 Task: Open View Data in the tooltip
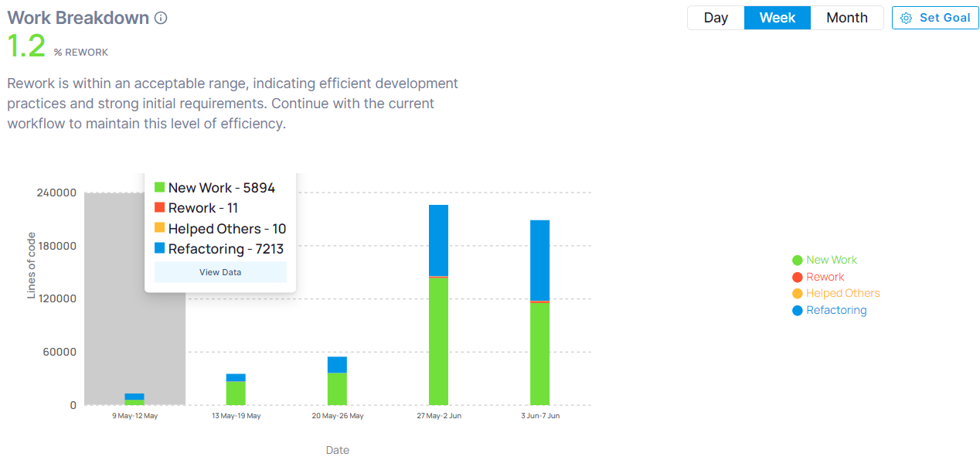point(220,272)
